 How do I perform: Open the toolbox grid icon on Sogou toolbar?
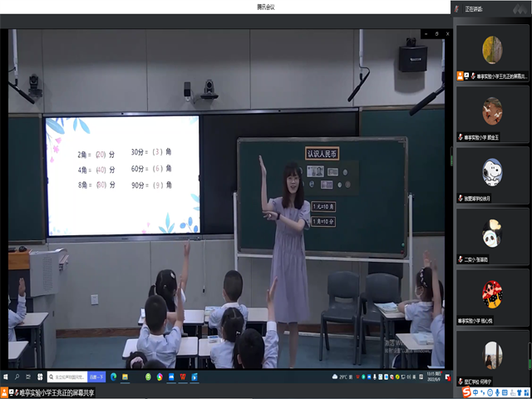(x=526, y=392)
